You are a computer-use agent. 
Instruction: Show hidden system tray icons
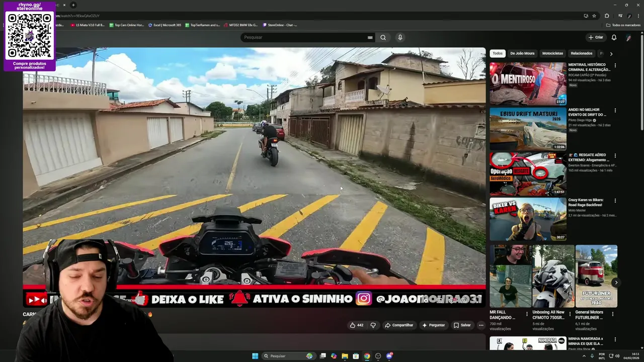[584, 356]
